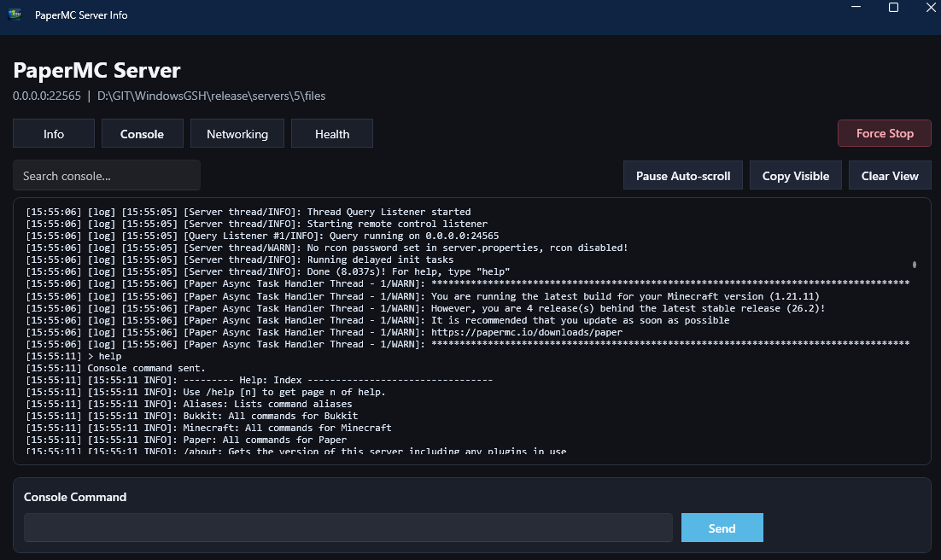The image size is (941, 560).
Task: Click the D:\GIT\WindowsGSH server path text
Action: click(x=211, y=96)
